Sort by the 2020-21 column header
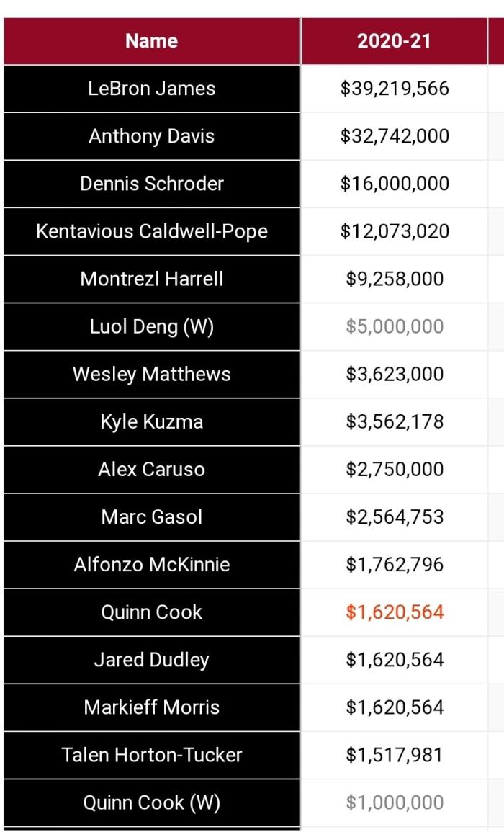Screen dimensions: 504x832 tap(394, 41)
